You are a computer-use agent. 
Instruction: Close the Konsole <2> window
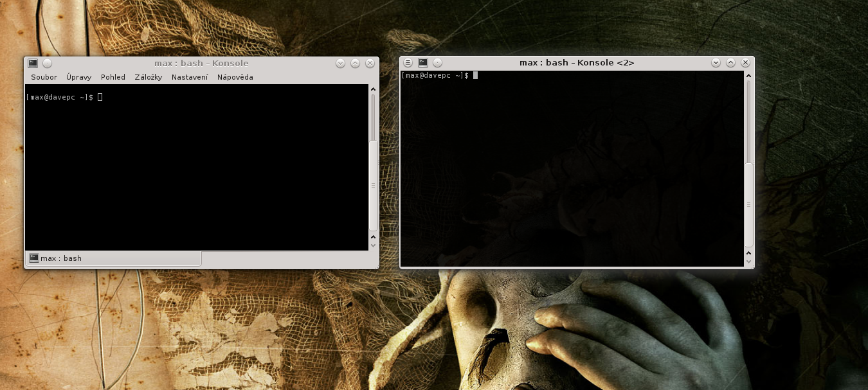[x=746, y=62]
